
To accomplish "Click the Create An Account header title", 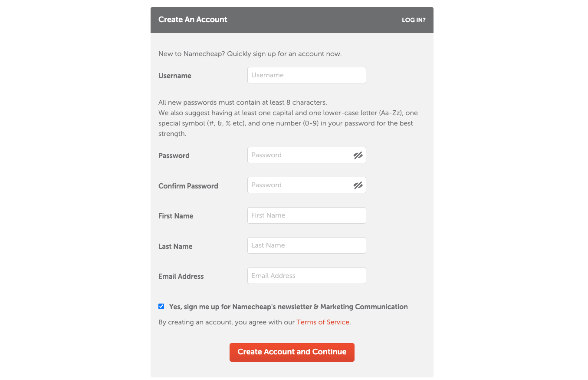I will click(x=193, y=20).
